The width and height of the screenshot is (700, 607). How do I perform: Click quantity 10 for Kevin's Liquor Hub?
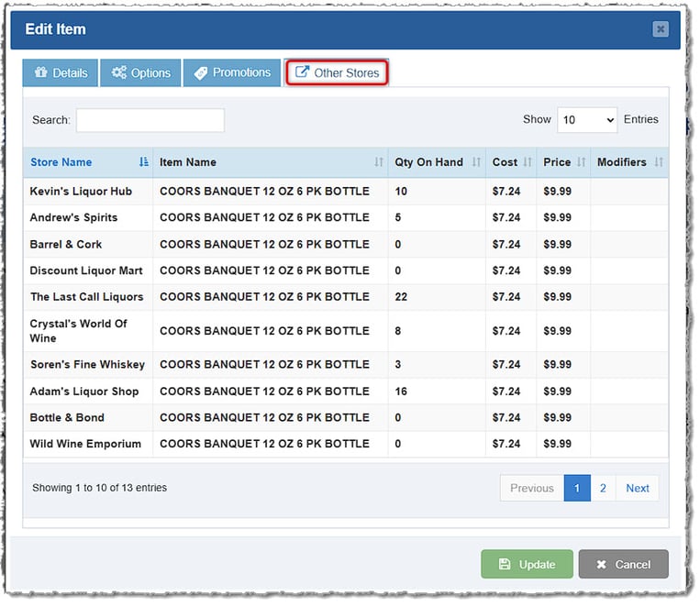point(401,191)
